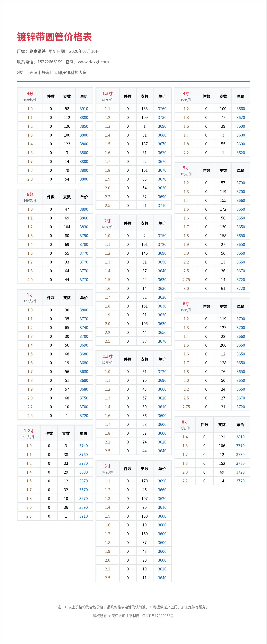Click the 2.5寸 table header

tap(108, 359)
